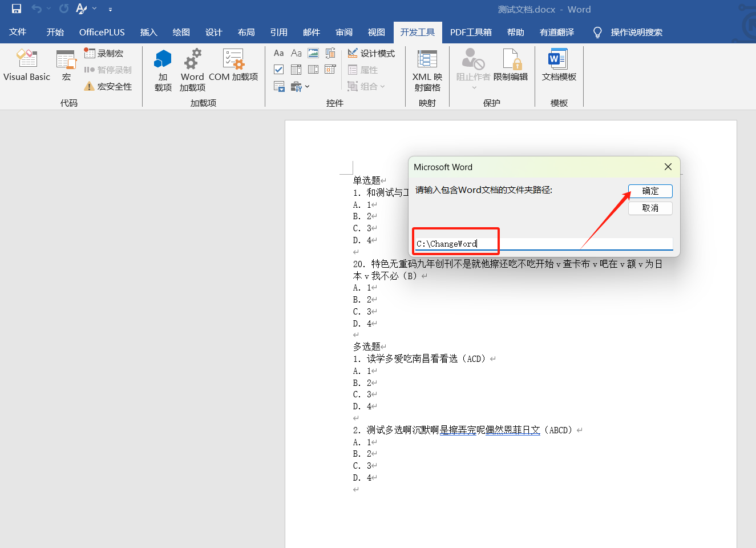The width and height of the screenshot is (756, 548).
Task: Close the Microsoft Word dialog
Action: point(668,167)
